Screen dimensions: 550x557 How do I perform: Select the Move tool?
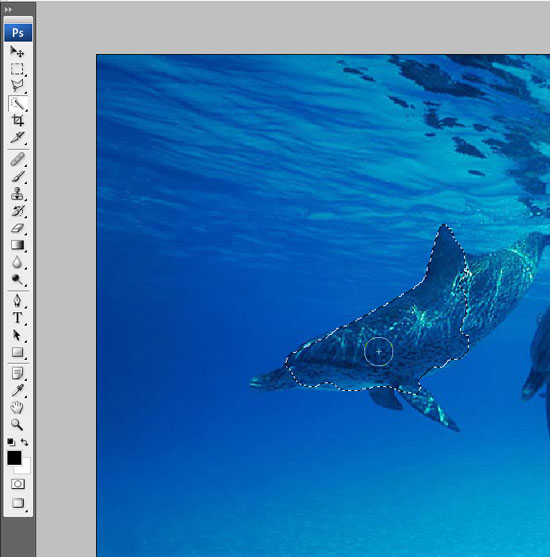click(17, 52)
